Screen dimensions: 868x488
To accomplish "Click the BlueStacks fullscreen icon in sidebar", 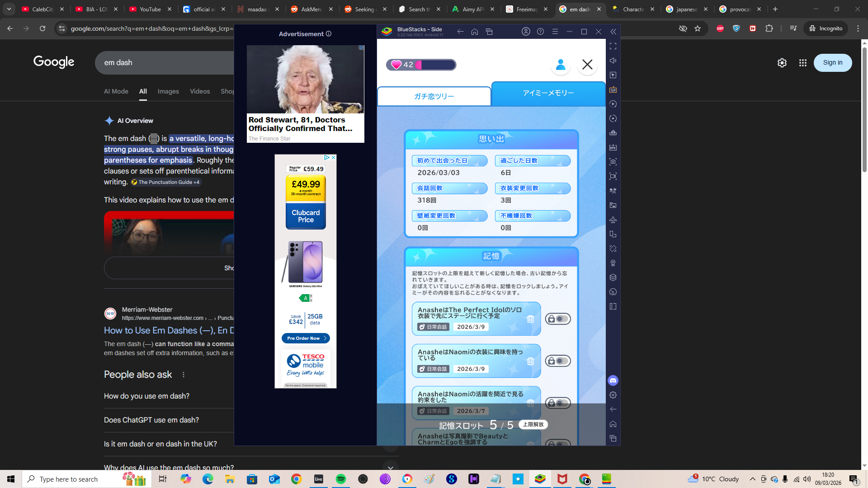I will [x=613, y=46].
